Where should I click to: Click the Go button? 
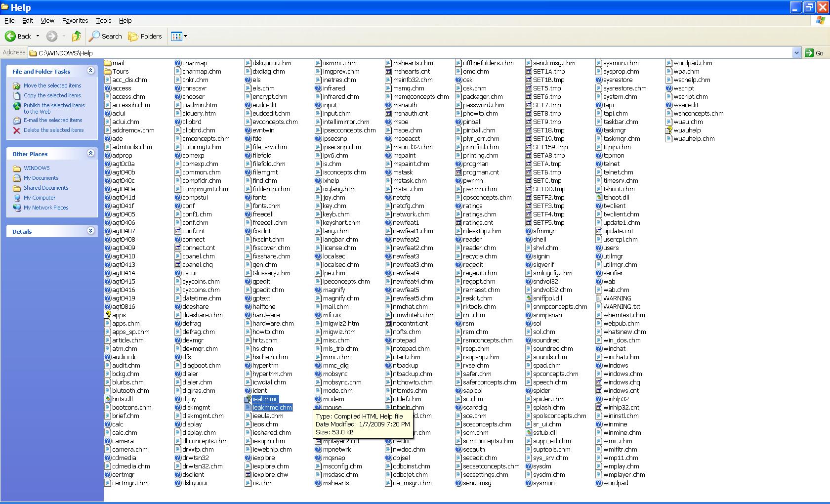point(814,53)
